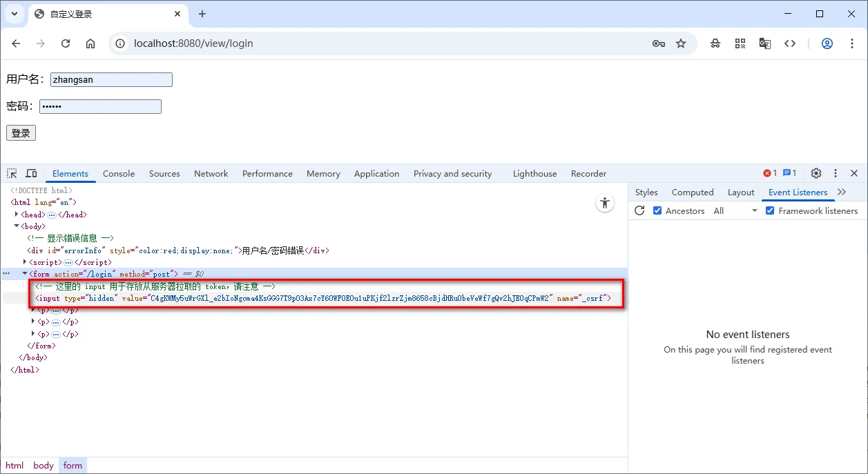This screenshot has width=868, height=474.
Task: Select the html breadcrumb
Action: pos(15,465)
